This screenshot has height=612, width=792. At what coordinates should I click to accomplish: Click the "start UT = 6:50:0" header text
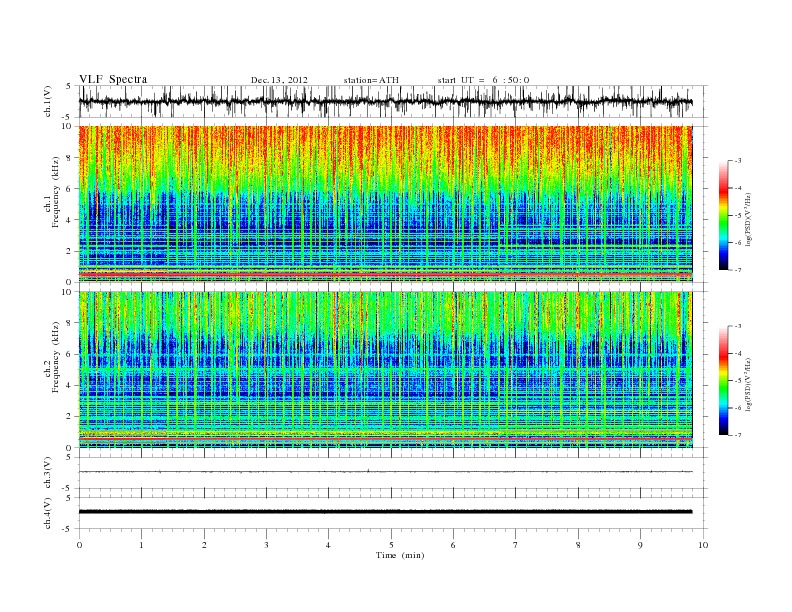483,80
